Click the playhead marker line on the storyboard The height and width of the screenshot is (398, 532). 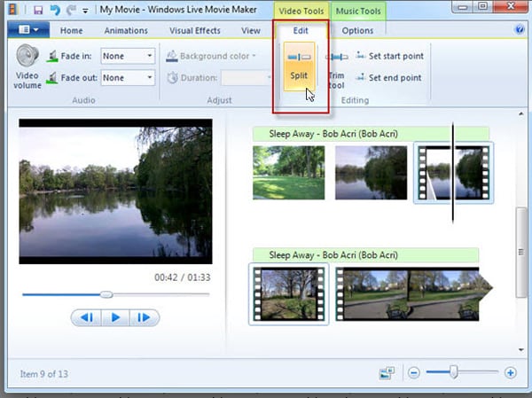453,173
